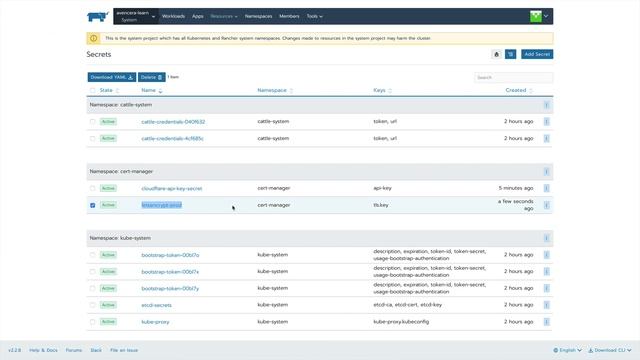Sort table by Keys column
640x360 pixels.
[382, 90]
